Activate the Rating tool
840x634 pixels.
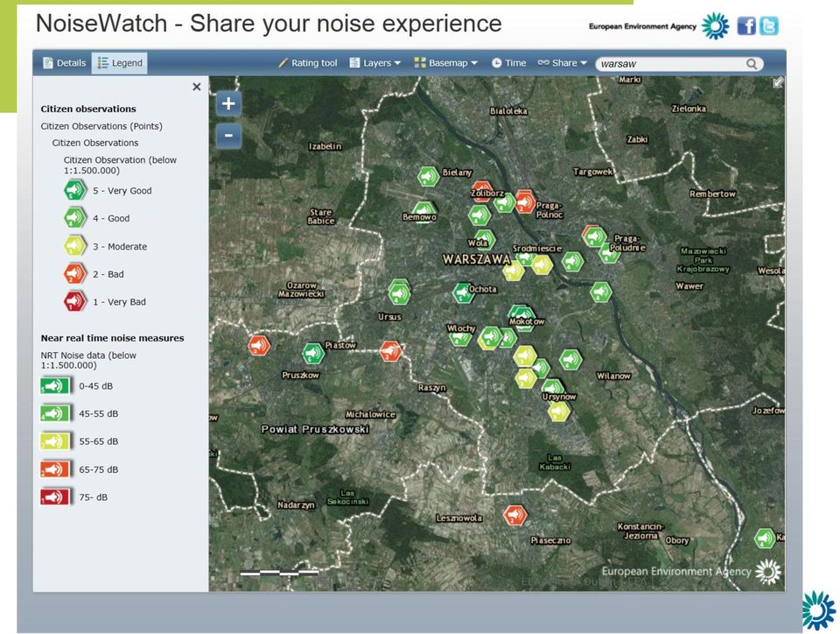tap(307, 63)
